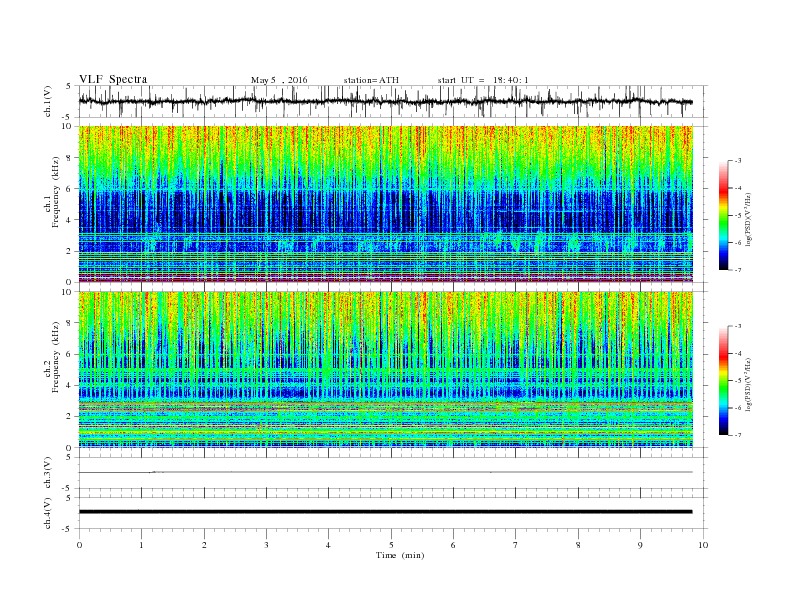Viewport: 792px width, 612px height.
Task: Click inside the ch.2 spectrogram panel
Action: click(x=385, y=370)
